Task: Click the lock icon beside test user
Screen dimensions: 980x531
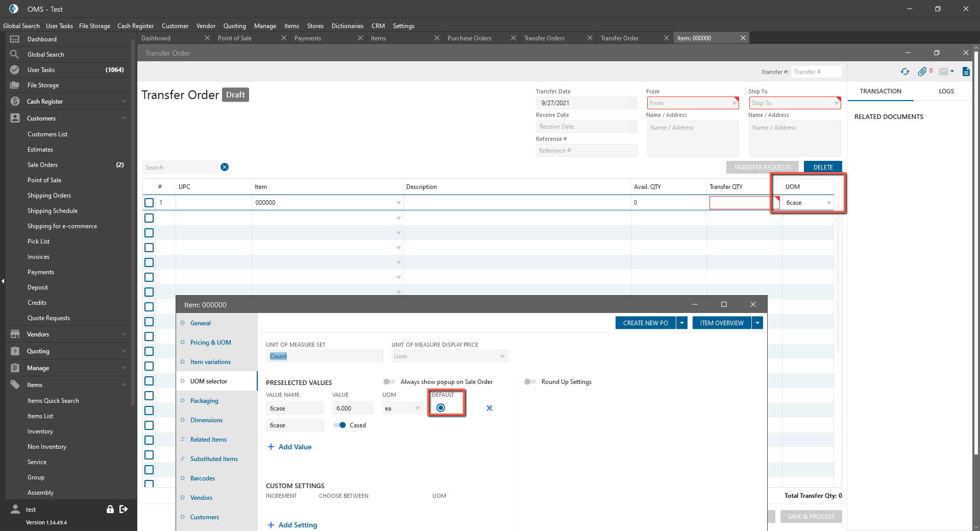Action: coord(110,509)
